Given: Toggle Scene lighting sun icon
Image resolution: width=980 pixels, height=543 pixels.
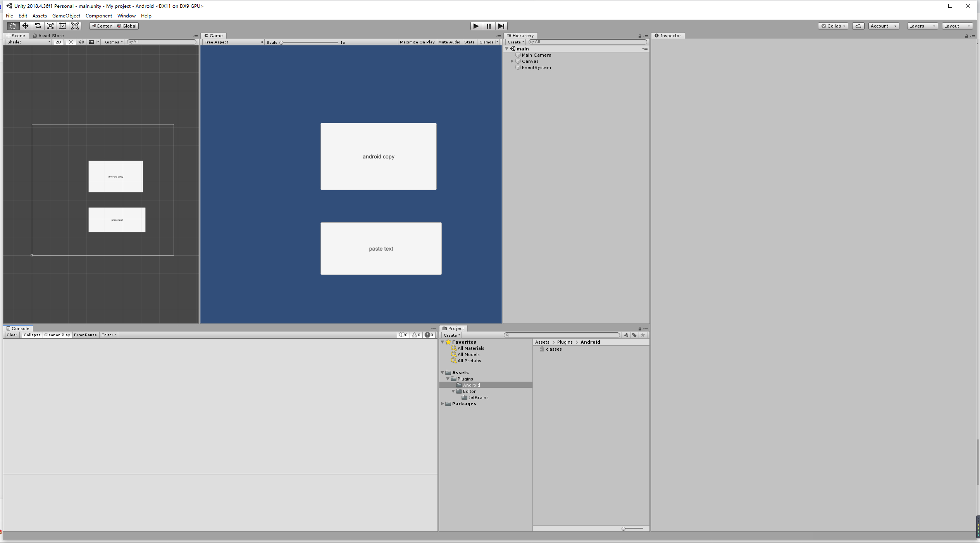Looking at the screenshot, I should tap(71, 42).
